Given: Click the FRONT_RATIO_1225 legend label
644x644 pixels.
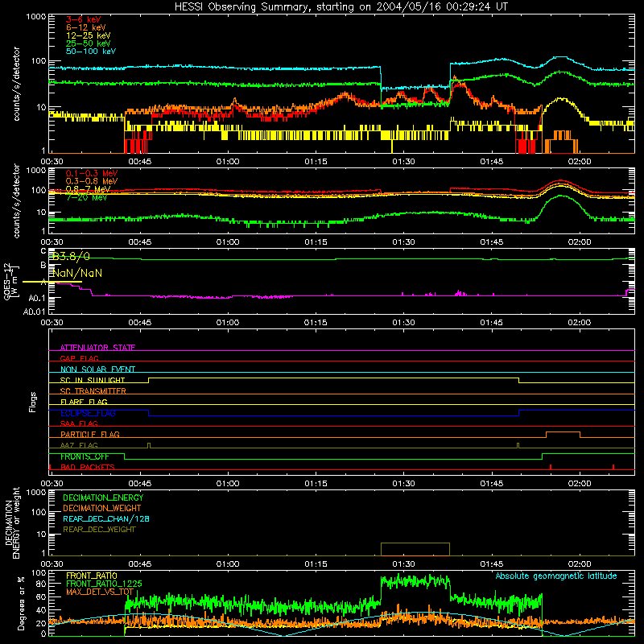Looking at the screenshot, I should [x=104, y=584].
